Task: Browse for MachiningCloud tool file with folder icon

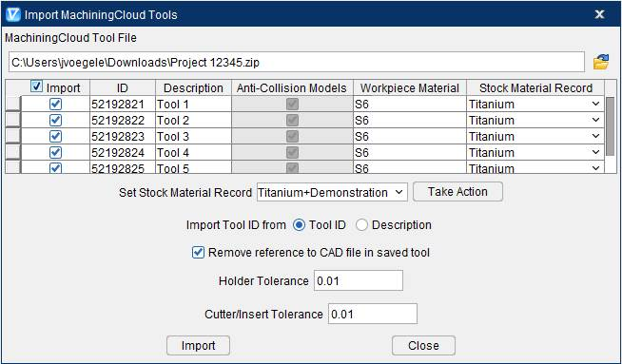Action: coord(601,62)
